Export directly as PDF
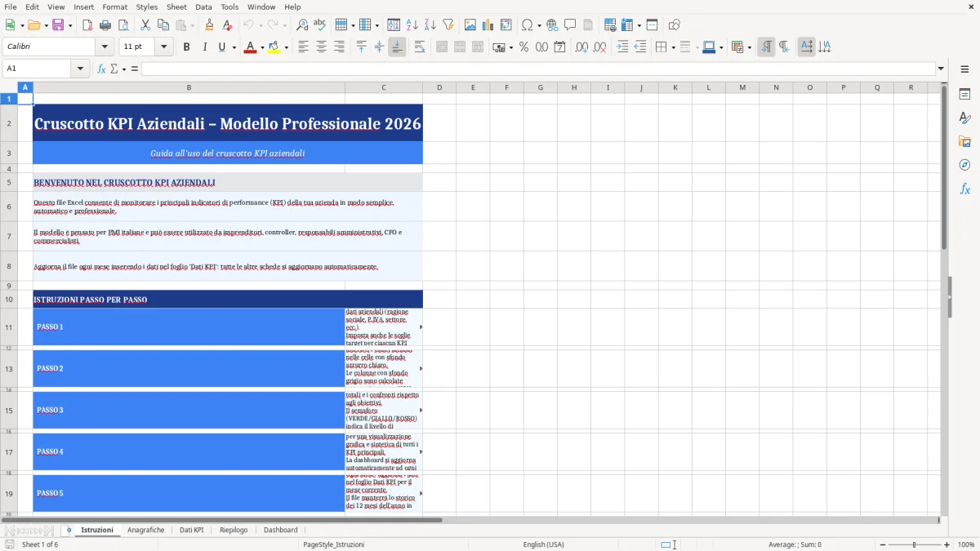The width and height of the screenshot is (980, 551). [87, 25]
